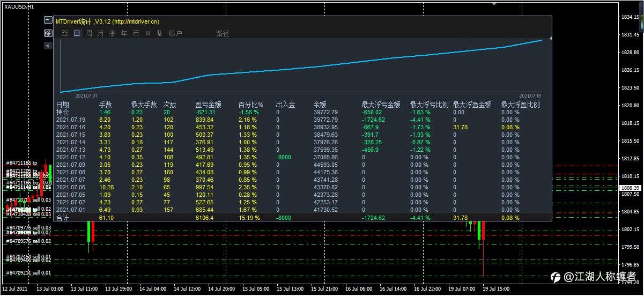Open the 周 weekly statistics tab

point(89,33)
